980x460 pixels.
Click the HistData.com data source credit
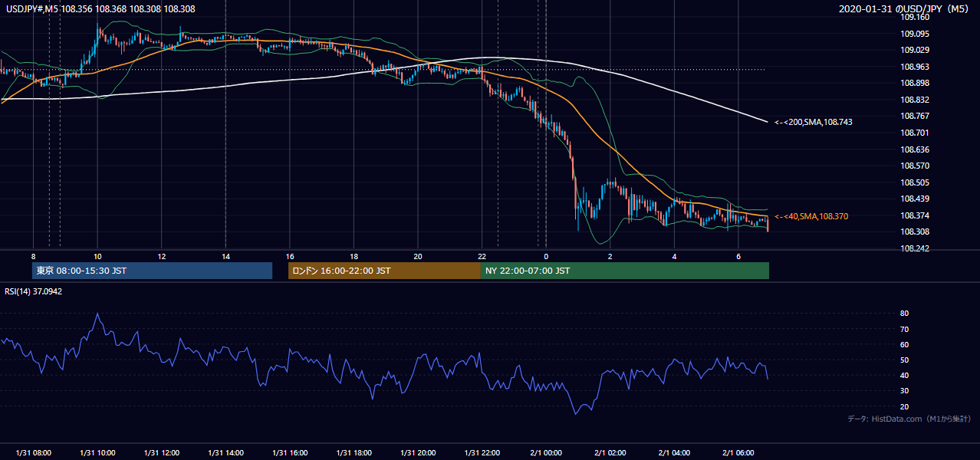click(909, 419)
